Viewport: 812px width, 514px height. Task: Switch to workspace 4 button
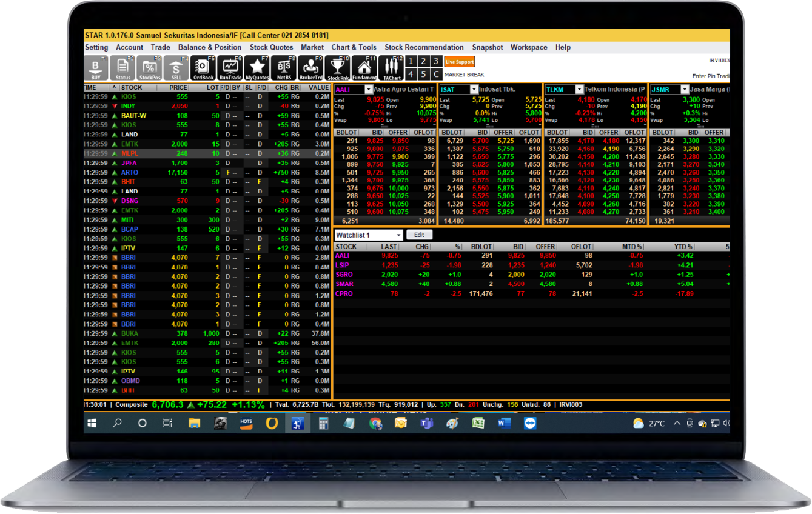point(411,75)
